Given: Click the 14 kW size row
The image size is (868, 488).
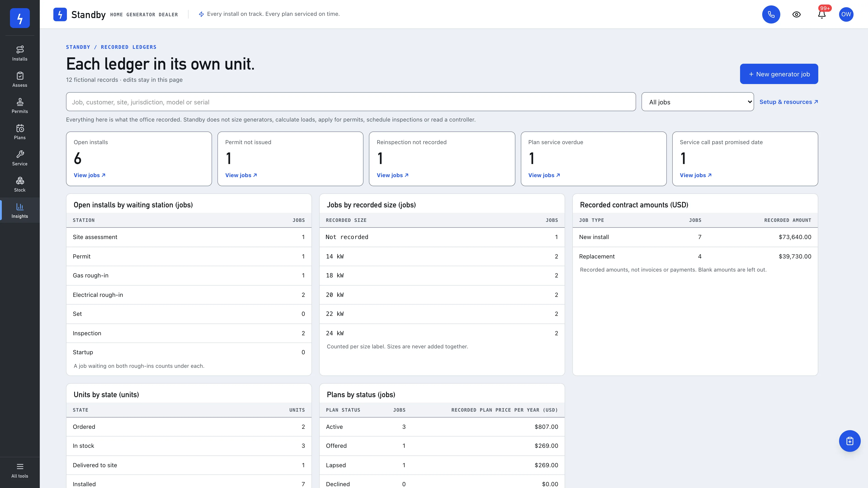Looking at the screenshot, I should pos(442,257).
